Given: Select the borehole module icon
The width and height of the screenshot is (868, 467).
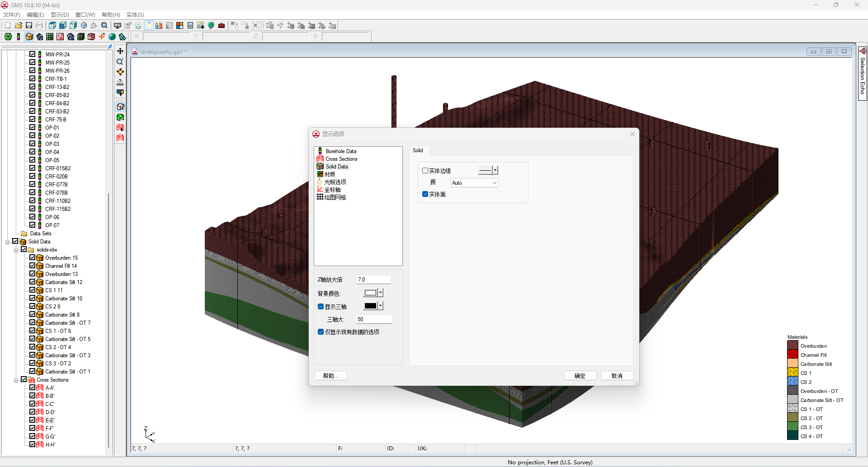Looking at the screenshot, I should [x=19, y=37].
